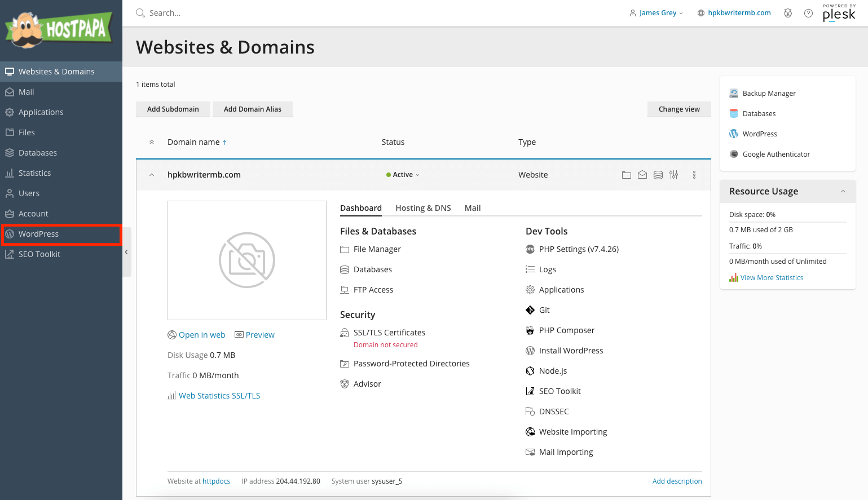This screenshot has height=500, width=868.
Task: Click the Plesk help question mark icon
Action: (x=808, y=12)
